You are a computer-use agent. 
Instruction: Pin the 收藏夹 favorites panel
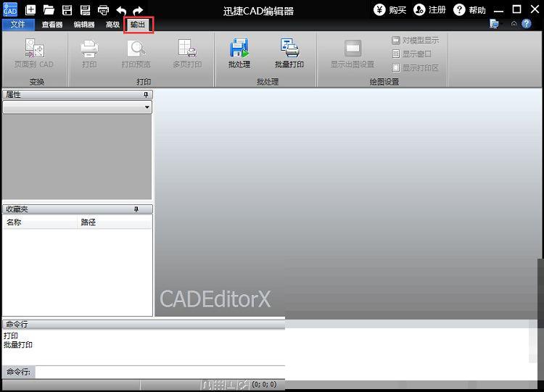coord(136,209)
